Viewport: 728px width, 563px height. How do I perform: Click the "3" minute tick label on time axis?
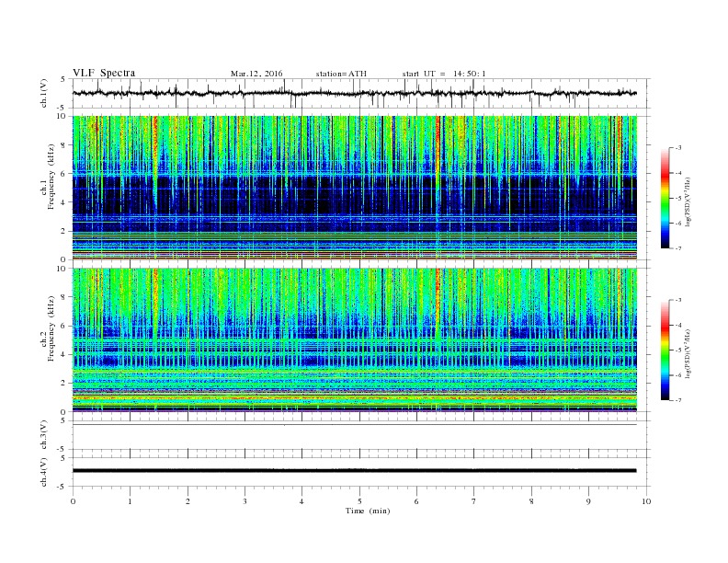pos(245,501)
